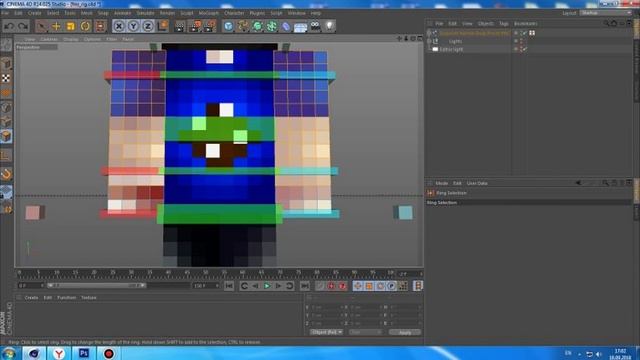Toggle X axis lock
This screenshot has height=360, width=640.
[118, 26]
